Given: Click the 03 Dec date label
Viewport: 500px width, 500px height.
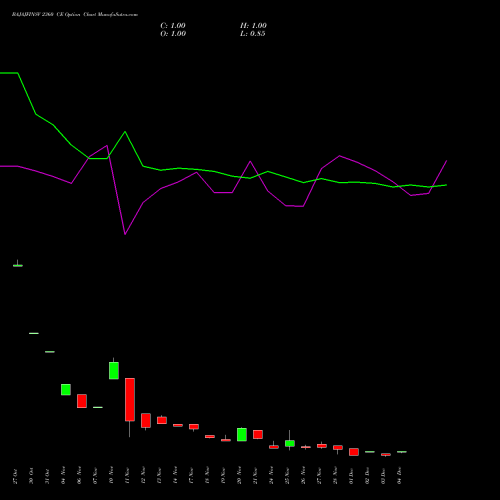Looking at the screenshot, I should click(383, 476).
